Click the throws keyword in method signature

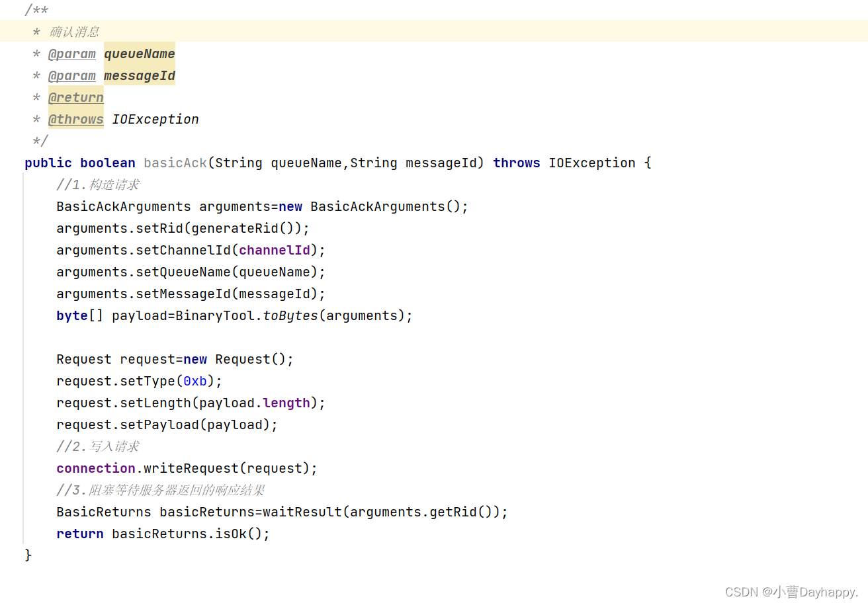[x=517, y=163]
